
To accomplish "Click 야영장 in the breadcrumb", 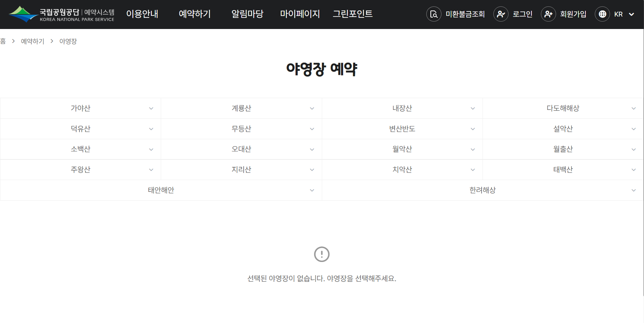I will pyautogui.click(x=68, y=41).
